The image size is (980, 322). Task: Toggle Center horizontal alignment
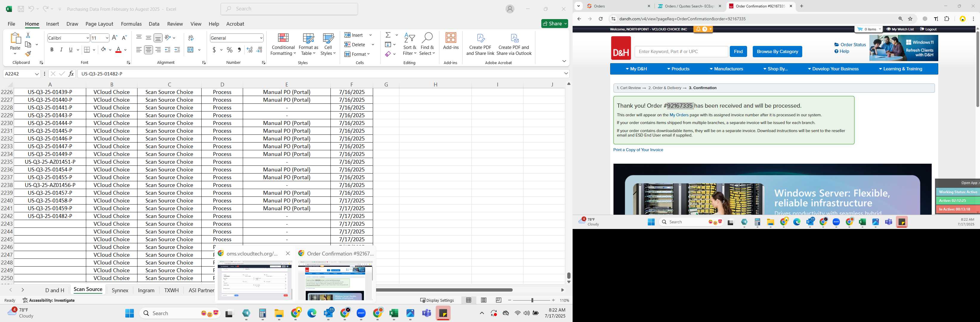click(x=148, y=50)
